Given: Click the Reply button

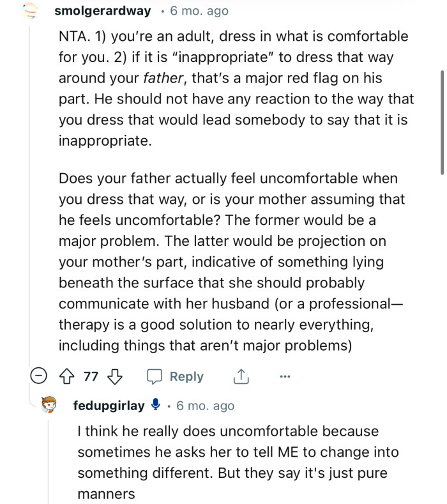Looking at the screenshot, I should (x=186, y=376).
